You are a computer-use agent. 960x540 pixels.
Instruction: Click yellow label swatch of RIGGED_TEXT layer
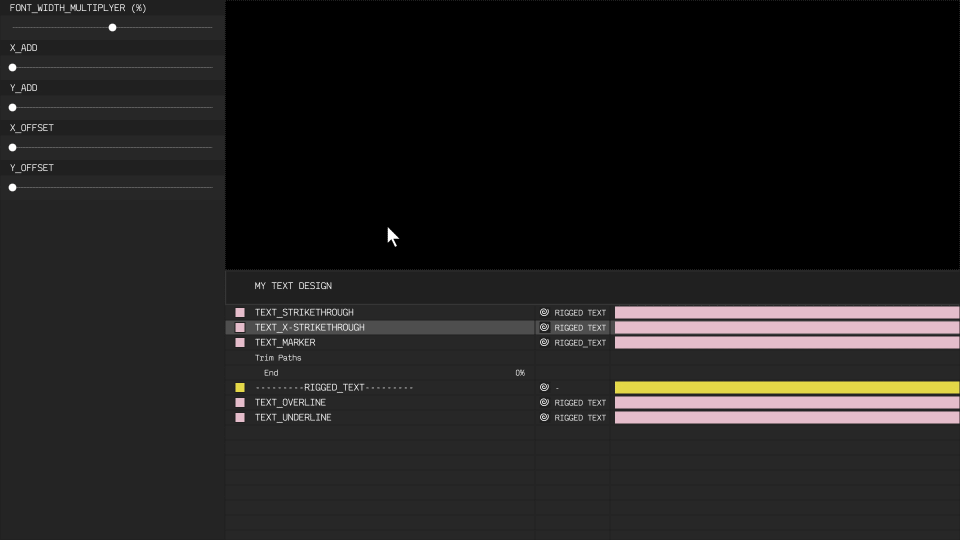(240, 388)
